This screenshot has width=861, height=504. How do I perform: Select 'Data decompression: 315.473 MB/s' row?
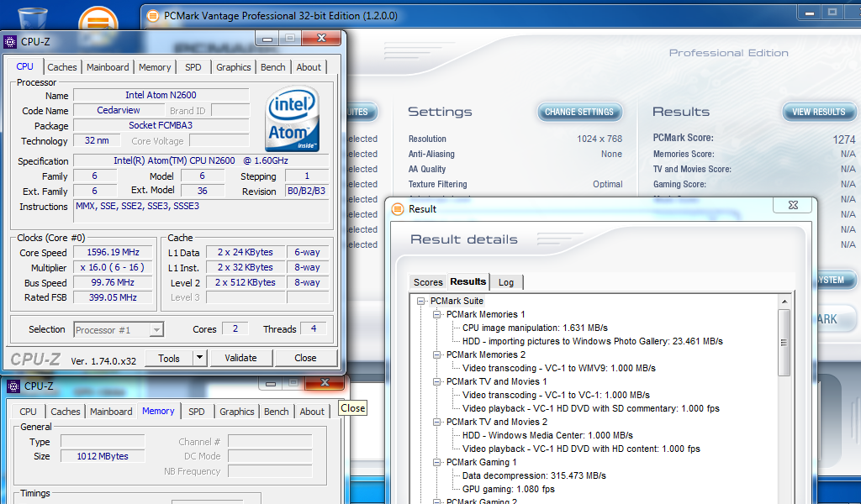tap(534, 475)
